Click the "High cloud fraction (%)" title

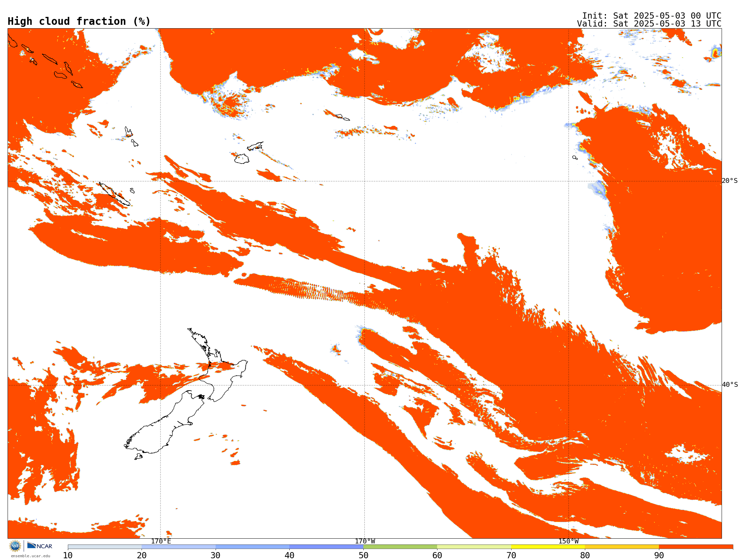[79, 21]
